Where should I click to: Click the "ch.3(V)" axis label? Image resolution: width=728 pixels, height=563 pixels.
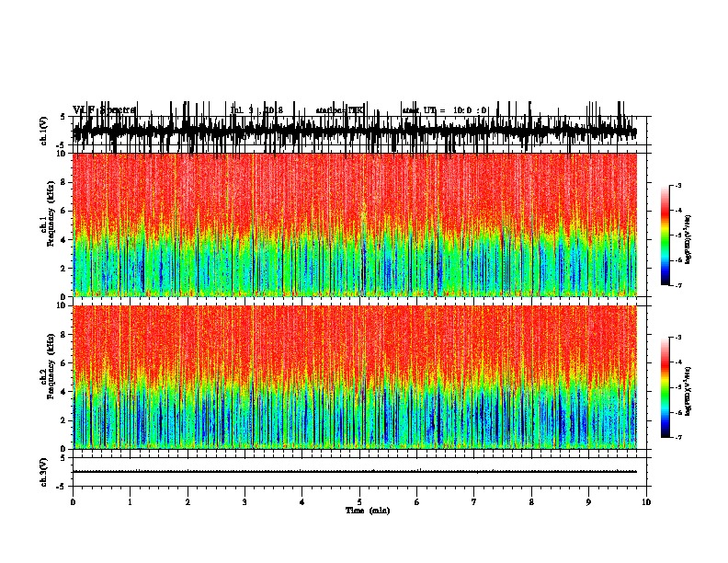[43, 472]
